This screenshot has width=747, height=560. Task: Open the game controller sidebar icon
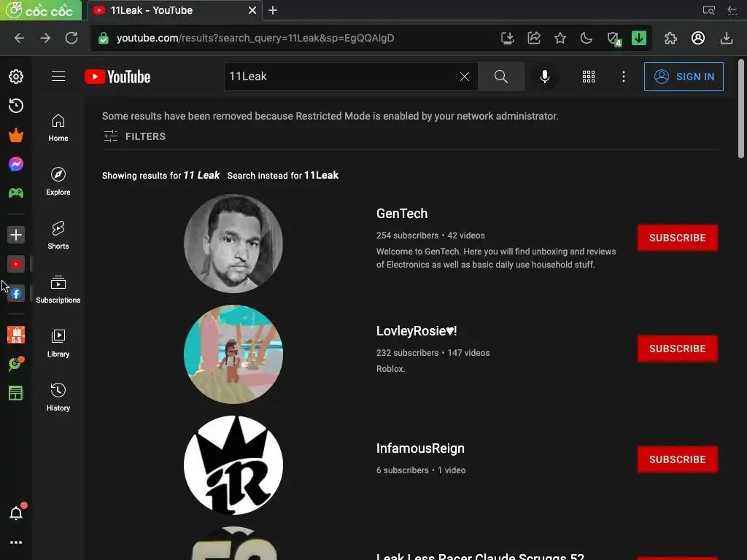tap(16, 193)
